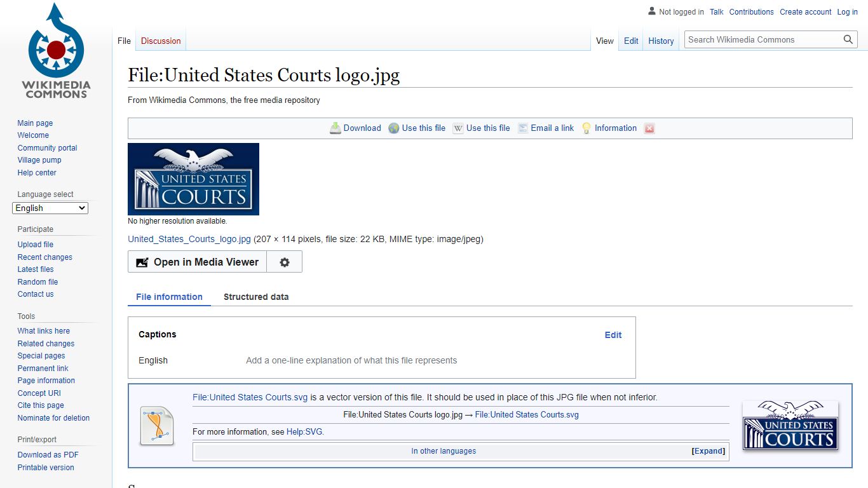The width and height of the screenshot is (868, 488).
Task: Click the Open in Media Viewer button
Action: (x=197, y=262)
